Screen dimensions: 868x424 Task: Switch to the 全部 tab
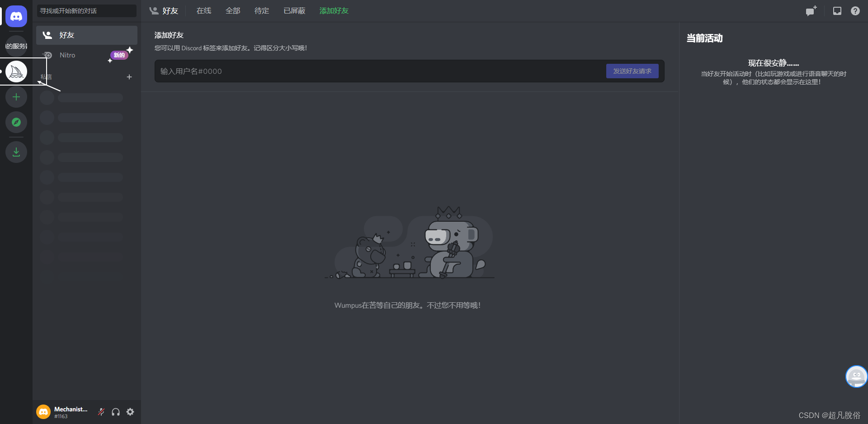pos(233,11)
